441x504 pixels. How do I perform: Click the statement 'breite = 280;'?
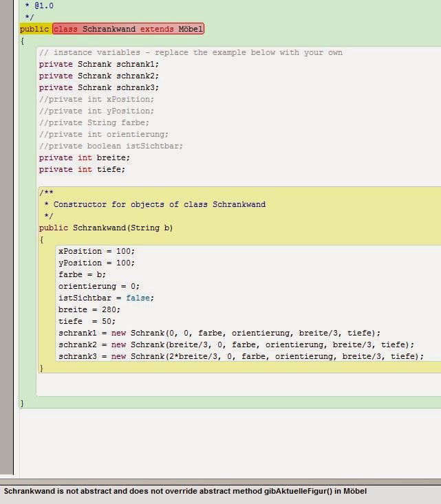tap(89, 309)
